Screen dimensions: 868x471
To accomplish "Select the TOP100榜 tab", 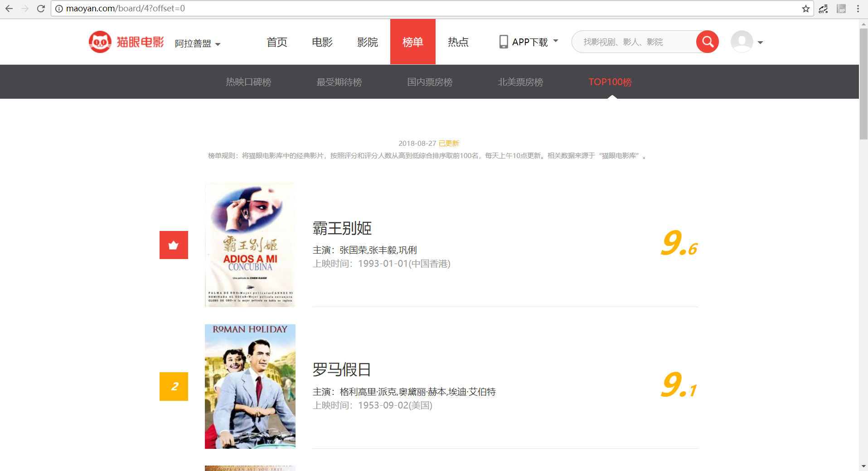I will [x=610, y=82].
